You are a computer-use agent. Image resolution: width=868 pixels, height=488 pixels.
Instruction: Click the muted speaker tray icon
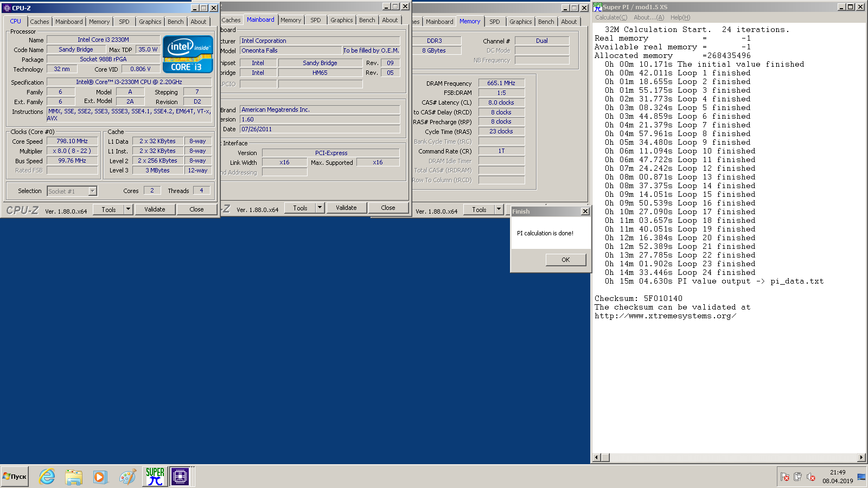[x=811, y=477]
